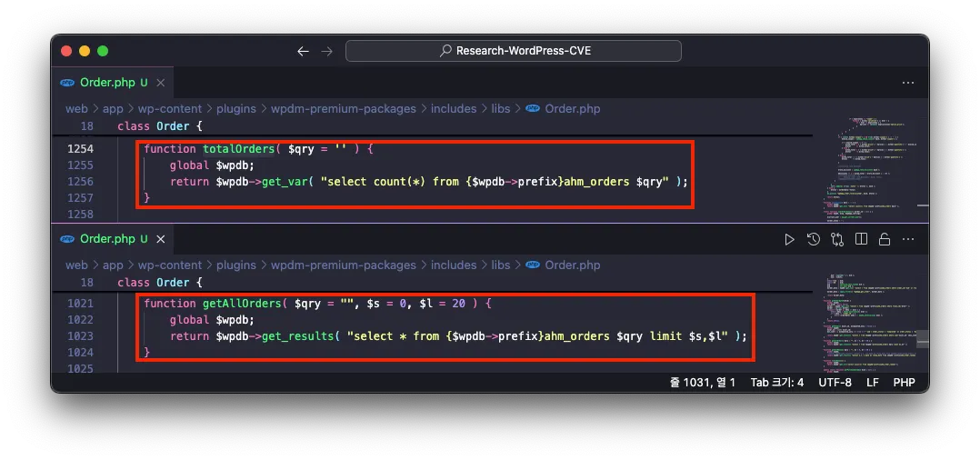Click line number 1023 in the gutter

click(x=79, y=335)
